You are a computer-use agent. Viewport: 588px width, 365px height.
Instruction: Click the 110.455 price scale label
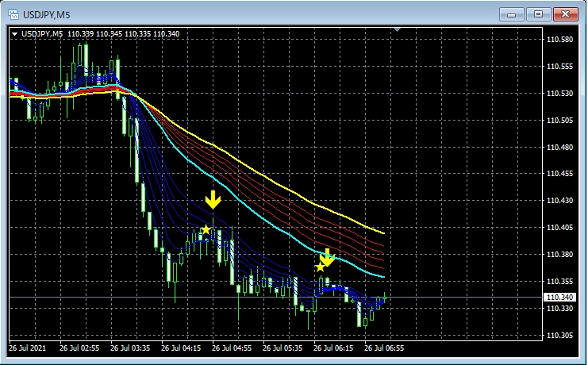point(560,173)
